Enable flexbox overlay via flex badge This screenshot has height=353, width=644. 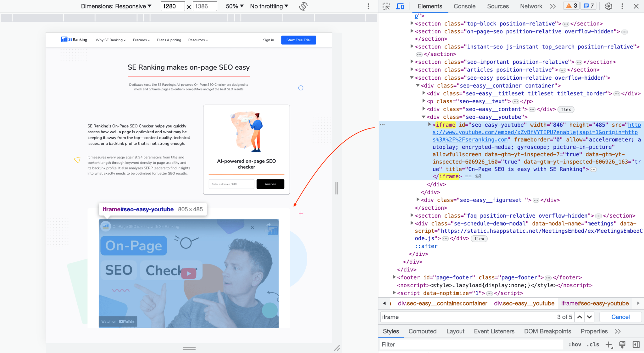(566, 109)
